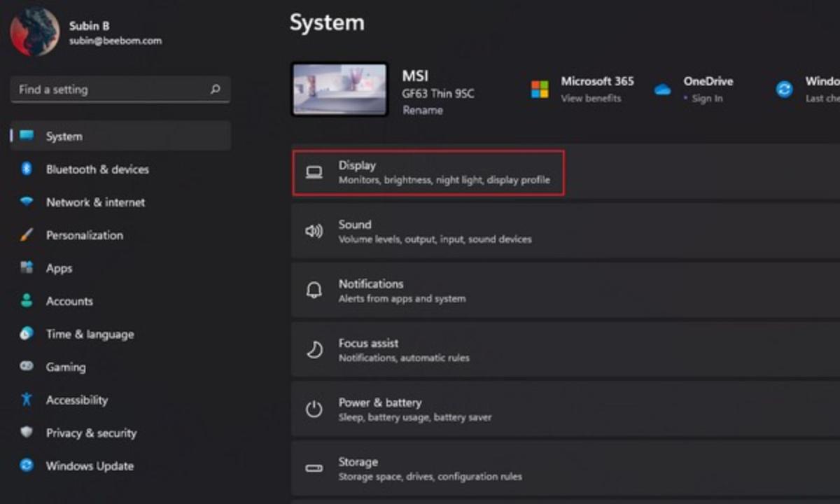
Task: Click the Rename link below MSI
Action: [422, 110]
